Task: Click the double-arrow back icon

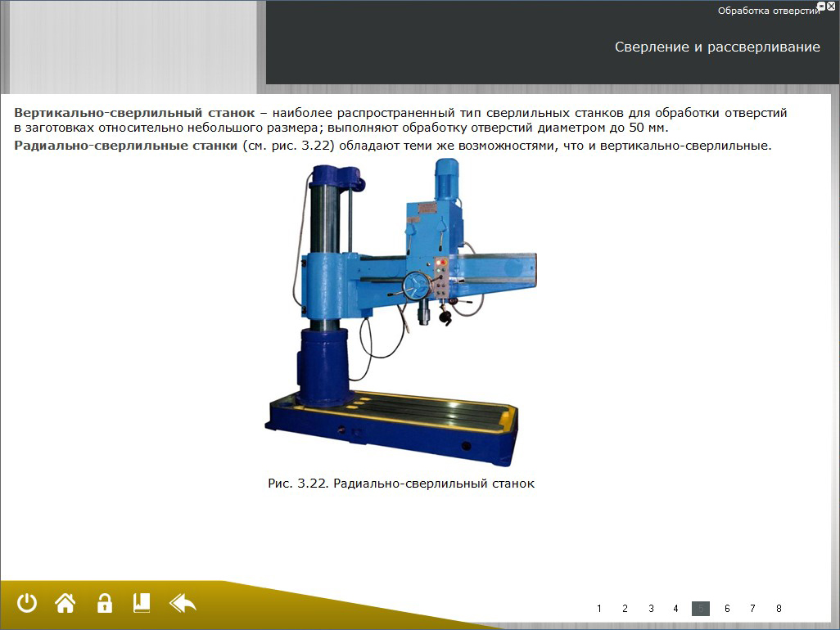Action: [183, 604]
